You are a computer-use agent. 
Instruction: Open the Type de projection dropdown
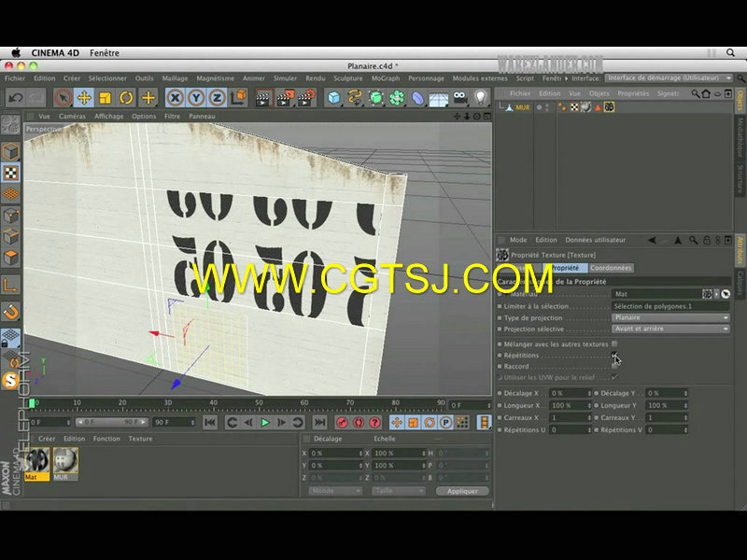coord(670,317)
